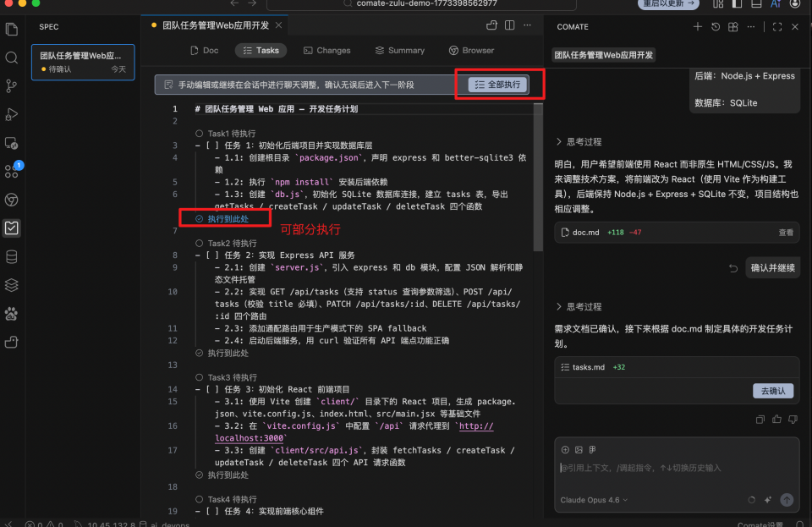Screen dimensions: 812x527
Task: Click 执行到此处 under Task1
Action: tap(222, 219)
